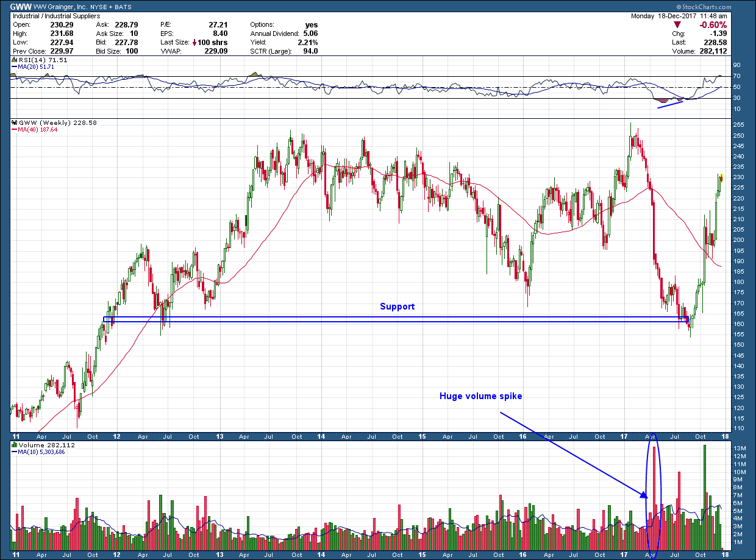Click the MA(20) 51.71 indicator label
Image resolution: width=756 pixels, height=560 pixels.
[35, 66]
